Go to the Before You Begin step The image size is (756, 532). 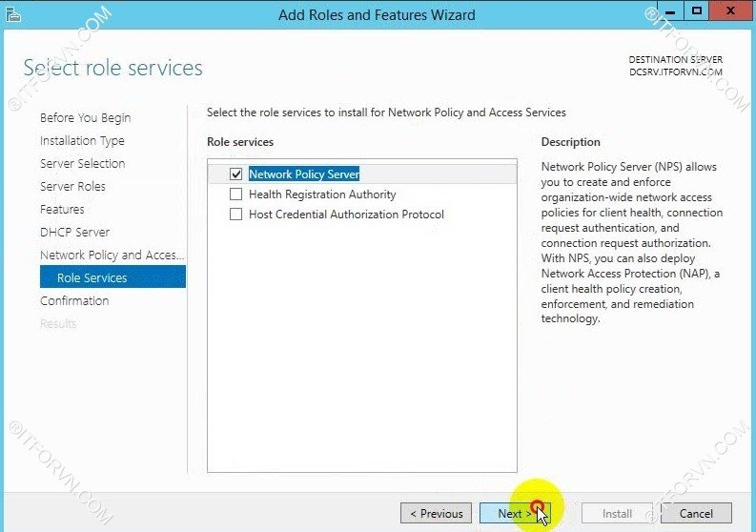(86, 118)
